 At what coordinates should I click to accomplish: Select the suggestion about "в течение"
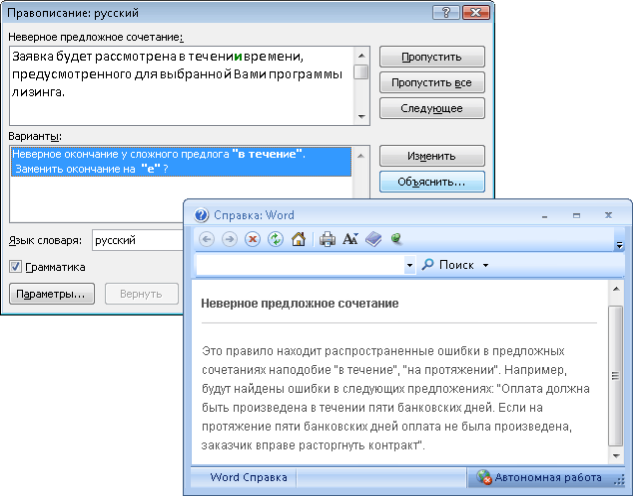(x=181, y=161)
